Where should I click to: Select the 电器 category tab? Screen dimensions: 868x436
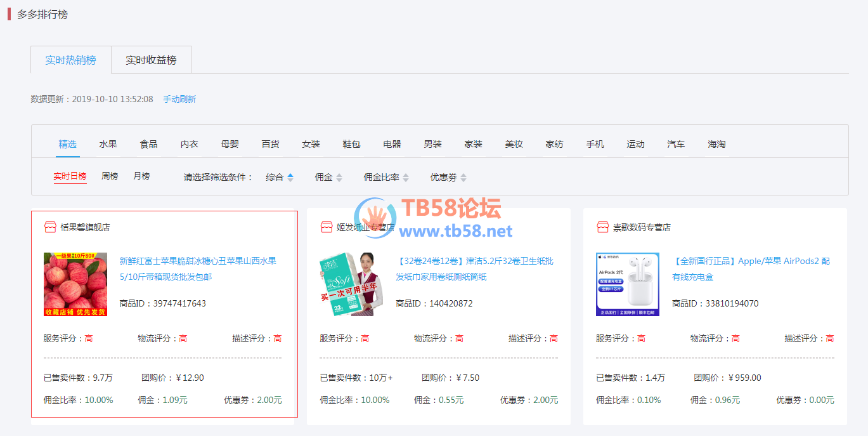[392, 144]
